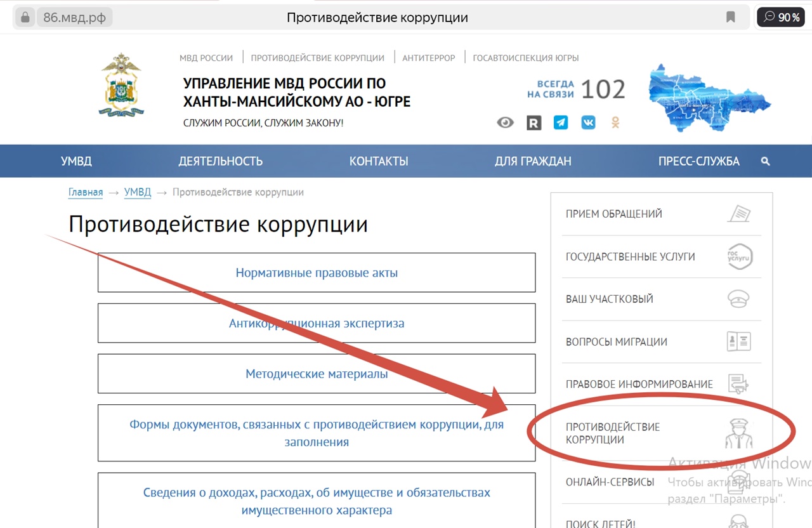Image resolution: width=812 pixels, height=528 pixels.
Task: Click the Главная breadcrumb link
Action: [86, 192]
